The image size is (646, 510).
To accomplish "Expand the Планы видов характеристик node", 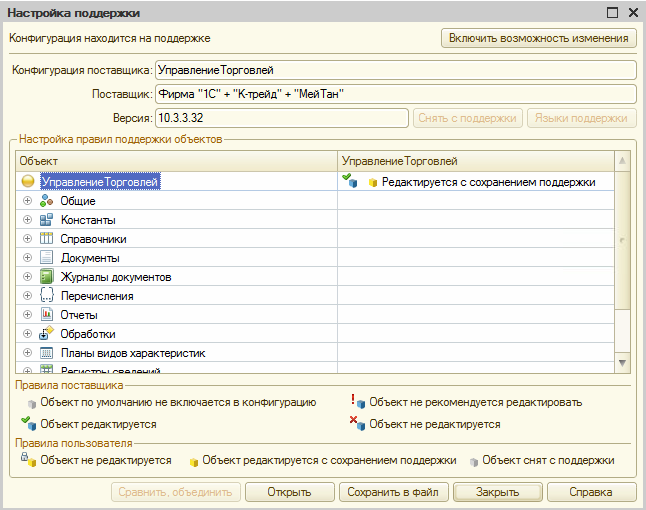I will pos(27,353).
